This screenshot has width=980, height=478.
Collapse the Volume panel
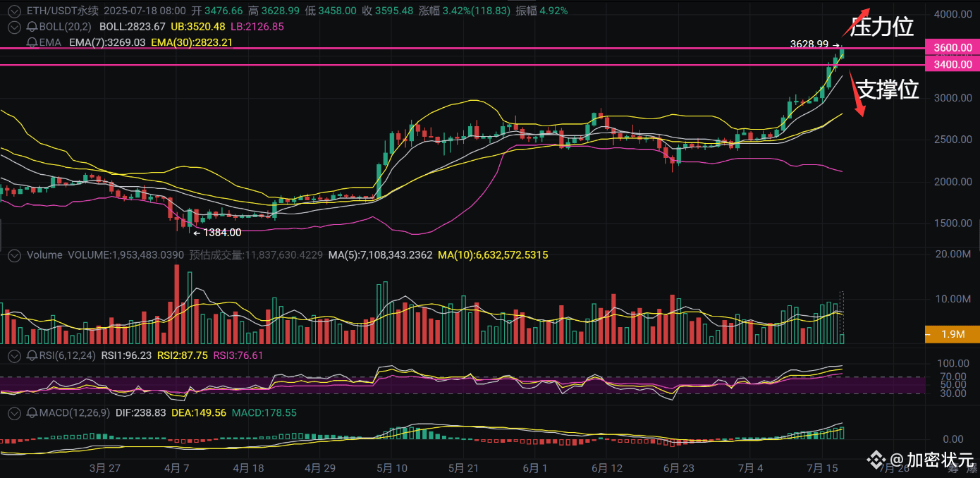pos(13,255)
